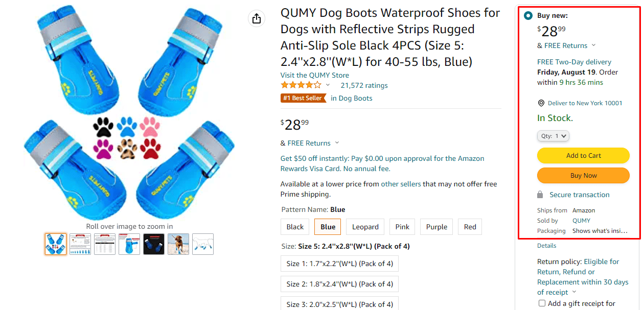Select Size 1: 1.7"x2.2" option
The width and height of the screenshot is (644, 310).
point(339,264)
